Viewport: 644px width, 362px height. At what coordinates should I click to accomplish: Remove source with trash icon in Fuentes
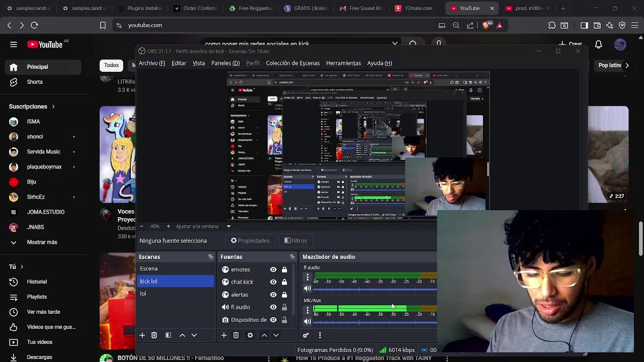tap(236, 335)
